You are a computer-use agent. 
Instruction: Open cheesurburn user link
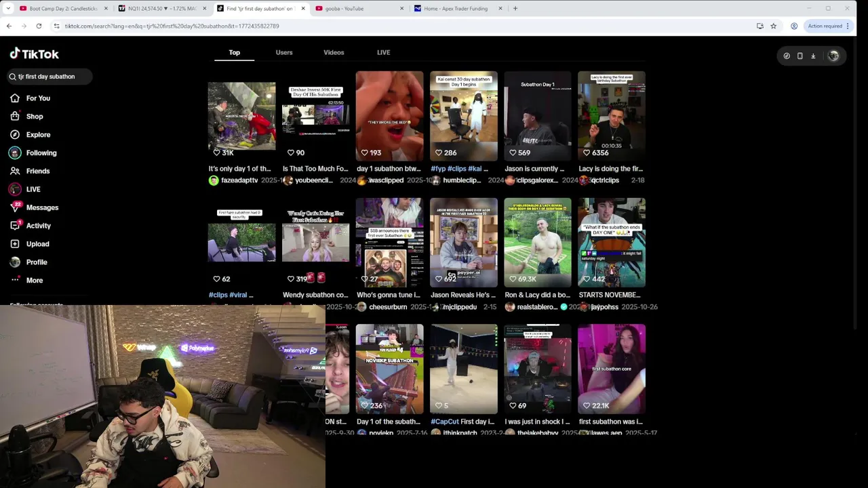(x=388, y=307)
